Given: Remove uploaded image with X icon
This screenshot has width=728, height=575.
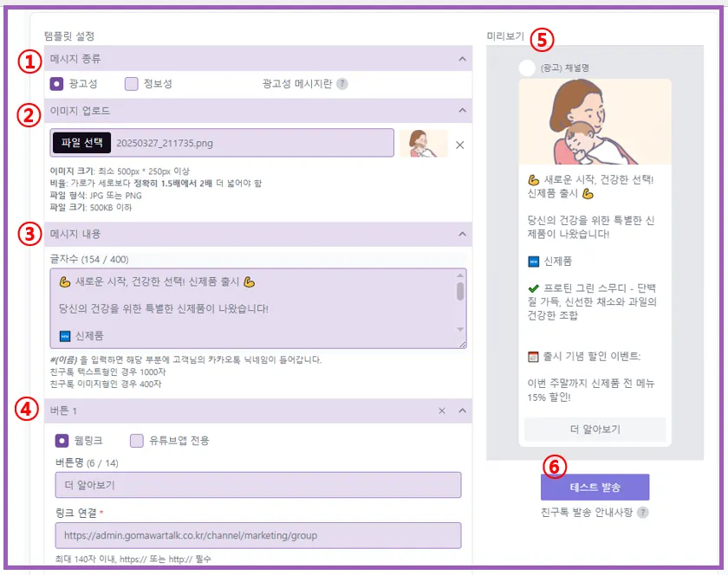Looking at the screenshot, I should click(x=459, y=145).
